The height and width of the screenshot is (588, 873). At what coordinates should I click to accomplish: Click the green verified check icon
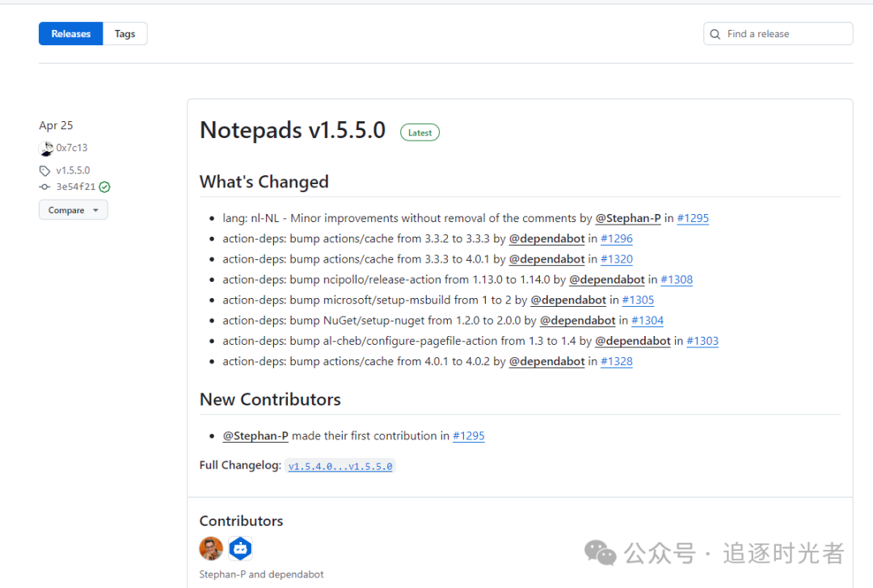click(104, 187)
